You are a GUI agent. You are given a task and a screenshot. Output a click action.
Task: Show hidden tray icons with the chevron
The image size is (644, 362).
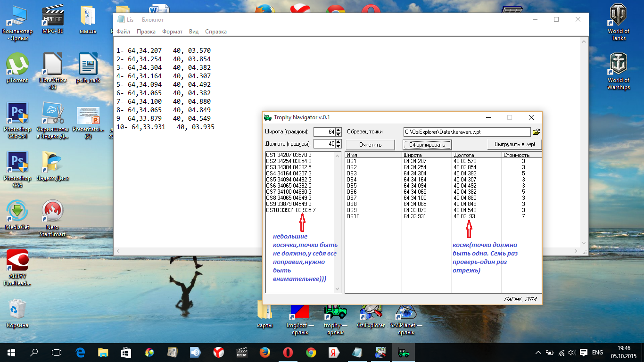point(538,352)
